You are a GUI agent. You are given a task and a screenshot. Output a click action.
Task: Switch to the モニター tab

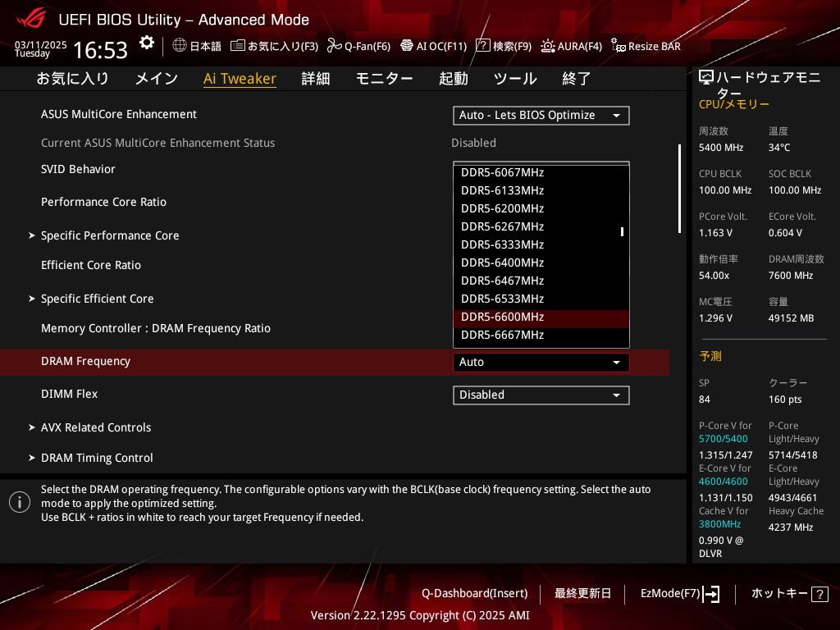(384, 79)
